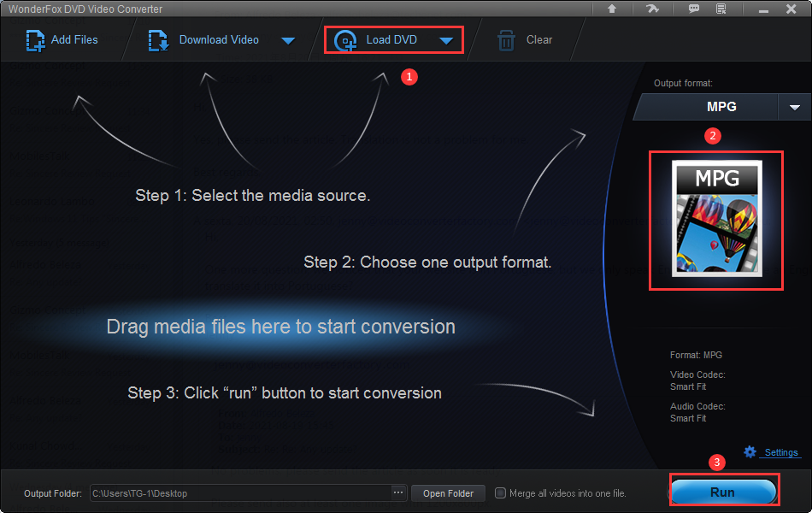Click the 'Output Folder:' label
This screenshot has height=513, width=812.
tap(53, 493)
